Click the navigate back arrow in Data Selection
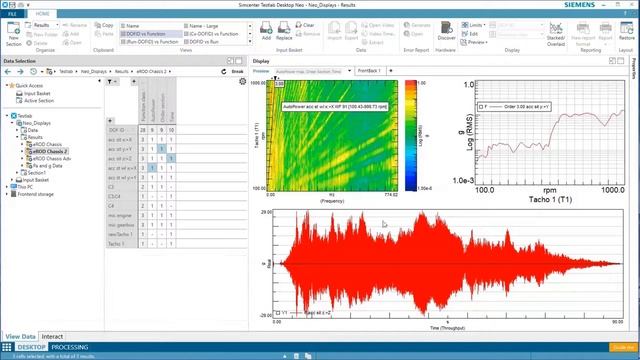The image size is (640, 360). click(x=8, y=71)
